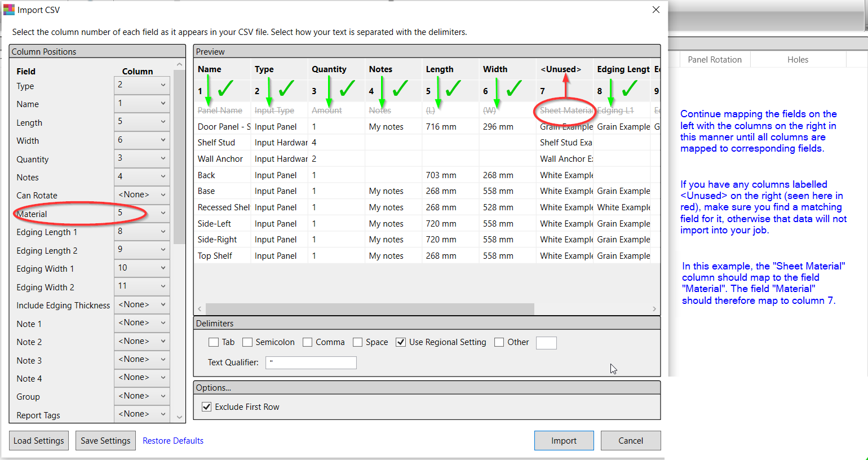The height and width of the screenshot is (460, 868).
Task: Open the Edging Length 2 dropdown
Action: point(142,250)
